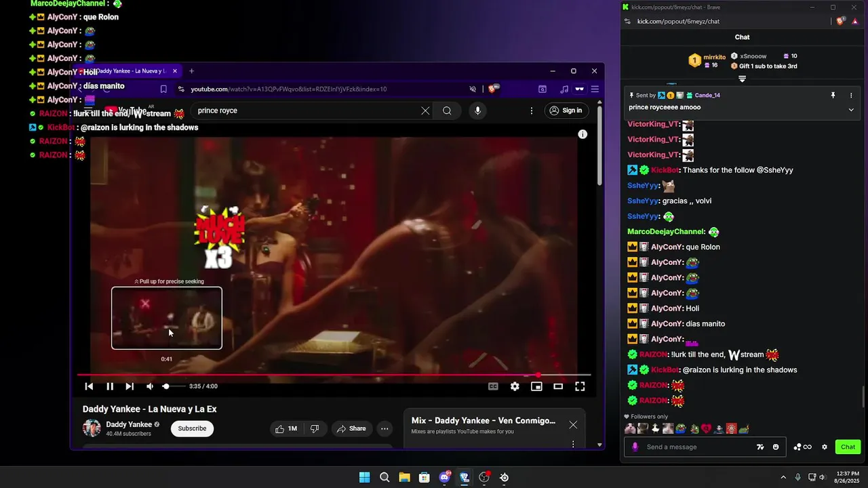Screen dimensions: 868x488
Task: Open the Brave playlist music icon
Action: coord(564,89)
